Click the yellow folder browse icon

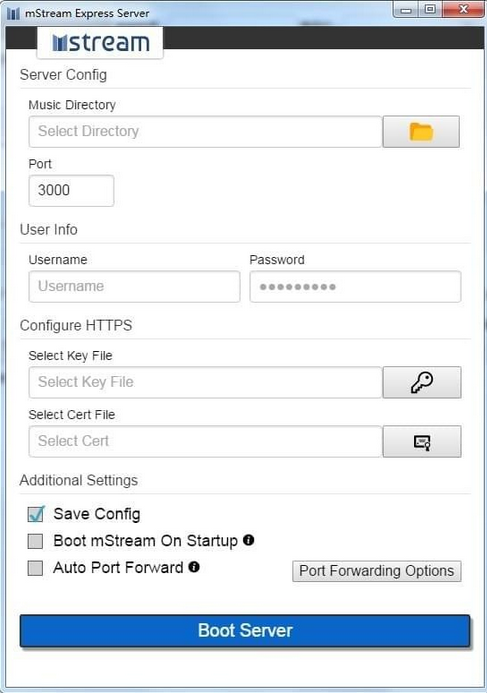[421, 132]
